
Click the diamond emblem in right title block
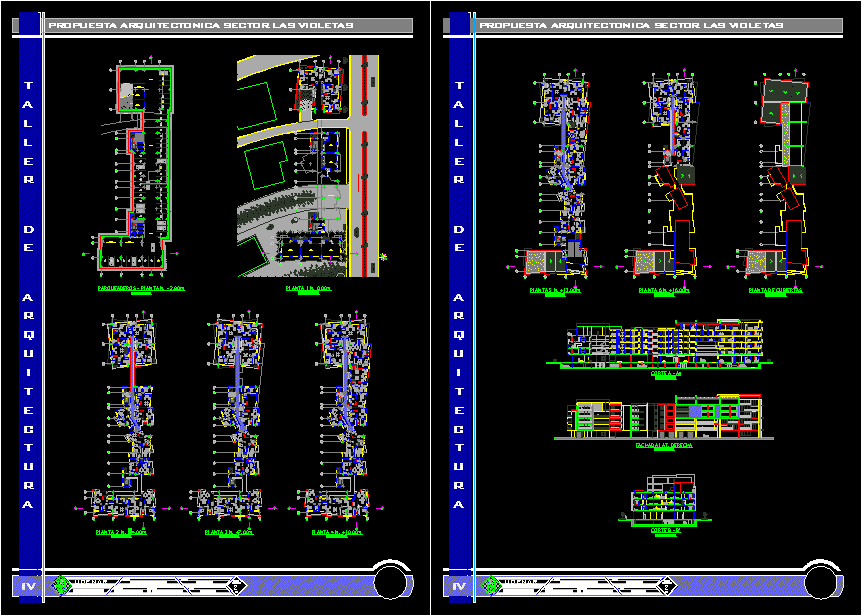tap(667, 586)
